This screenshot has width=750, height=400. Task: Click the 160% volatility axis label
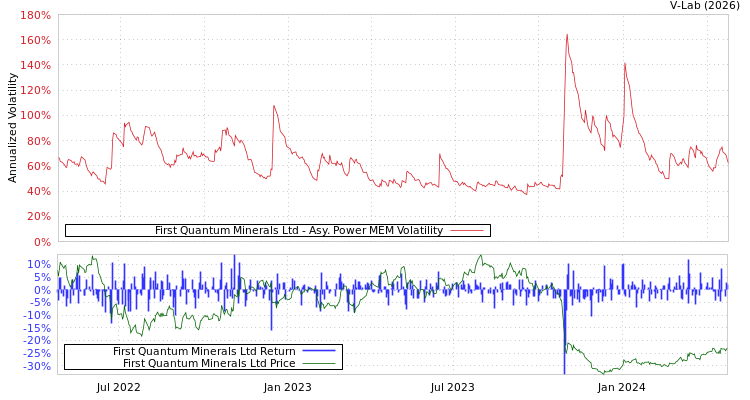[x=35, y=41]
